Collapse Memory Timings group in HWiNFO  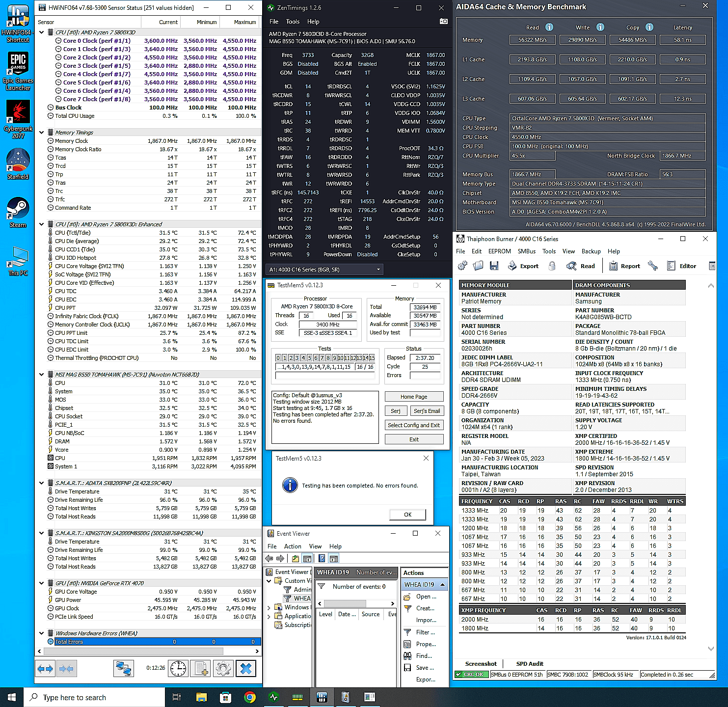42,133
